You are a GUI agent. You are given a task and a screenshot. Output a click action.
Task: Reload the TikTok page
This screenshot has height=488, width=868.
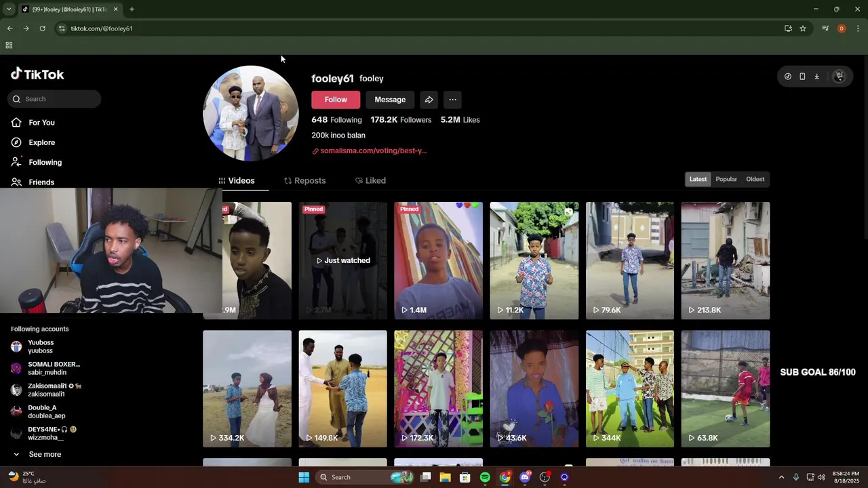pyautogui.click(x=42, y=28)
